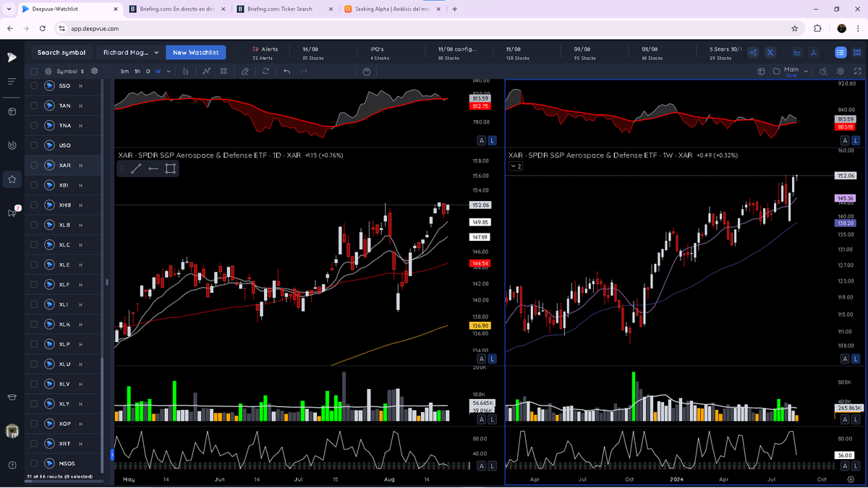Select the horizontal line drawing tool
This screenshot has height=488, width=868.
pos(153,168)
